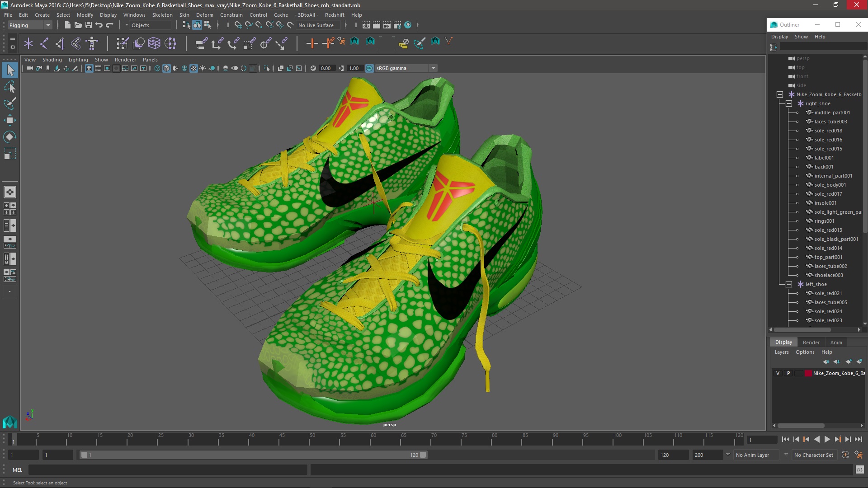
Task: Open the Redshift menu
Action: [x=335, y=15]
